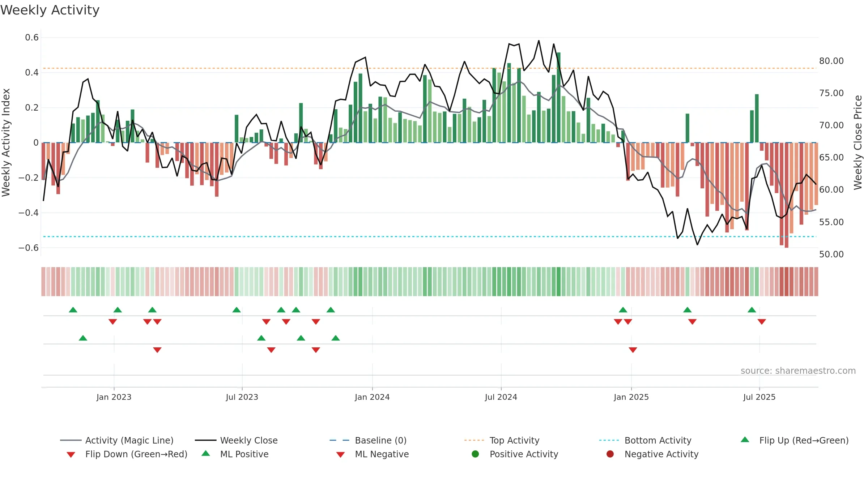Toggle the Baseline (0) legend entry
Screen dimensions: 868x488
point(368,440)
